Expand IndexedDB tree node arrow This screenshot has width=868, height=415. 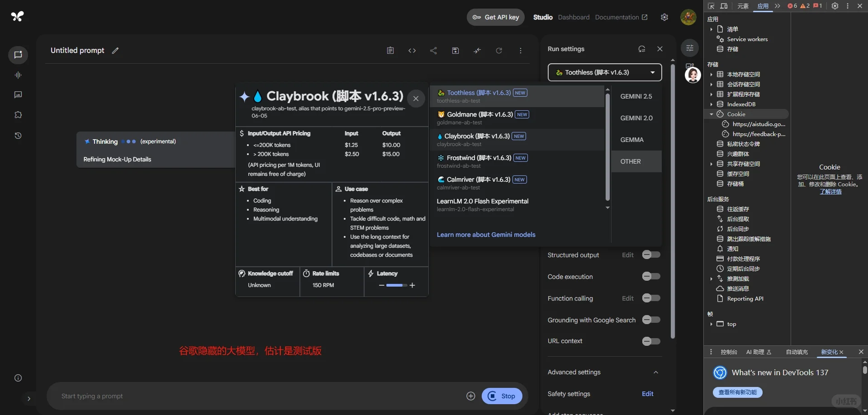click(711, 104)
